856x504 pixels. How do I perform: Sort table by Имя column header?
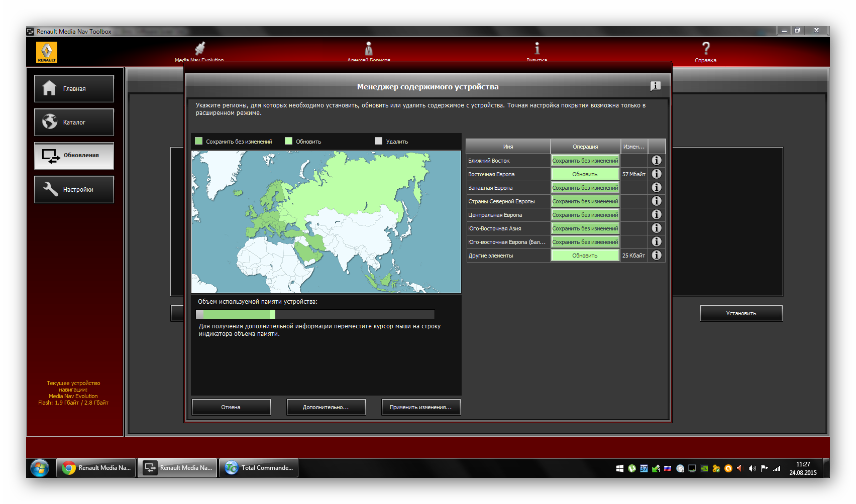click(x=508, y=147)
